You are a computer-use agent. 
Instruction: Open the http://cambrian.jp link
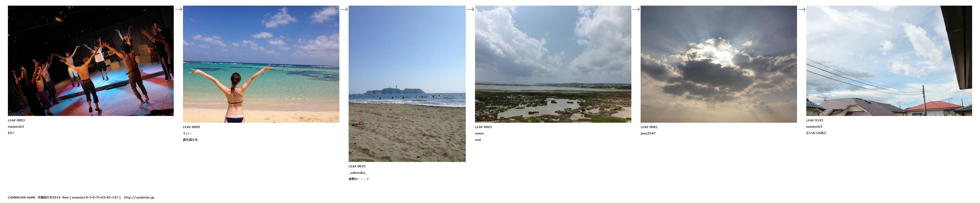pos(139,198)
